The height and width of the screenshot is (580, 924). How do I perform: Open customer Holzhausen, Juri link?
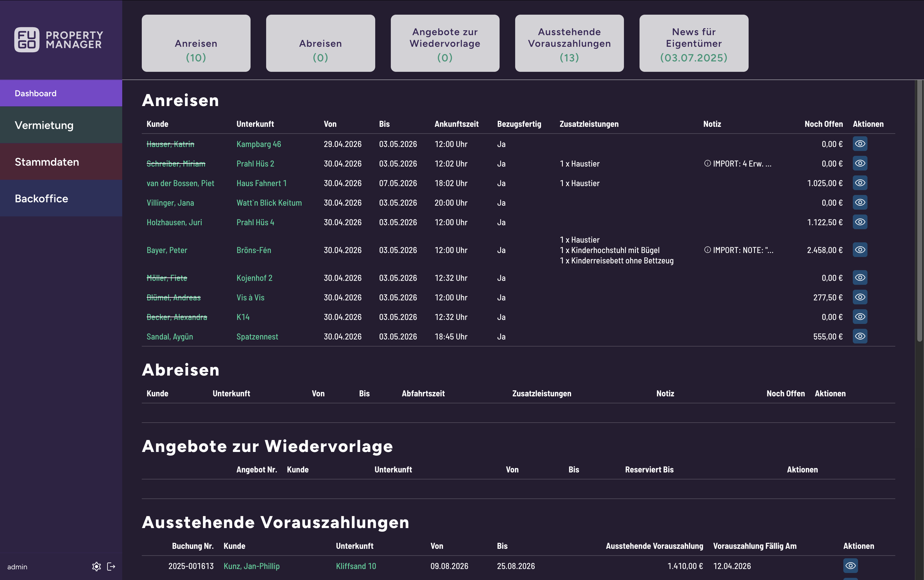point(174,222)
